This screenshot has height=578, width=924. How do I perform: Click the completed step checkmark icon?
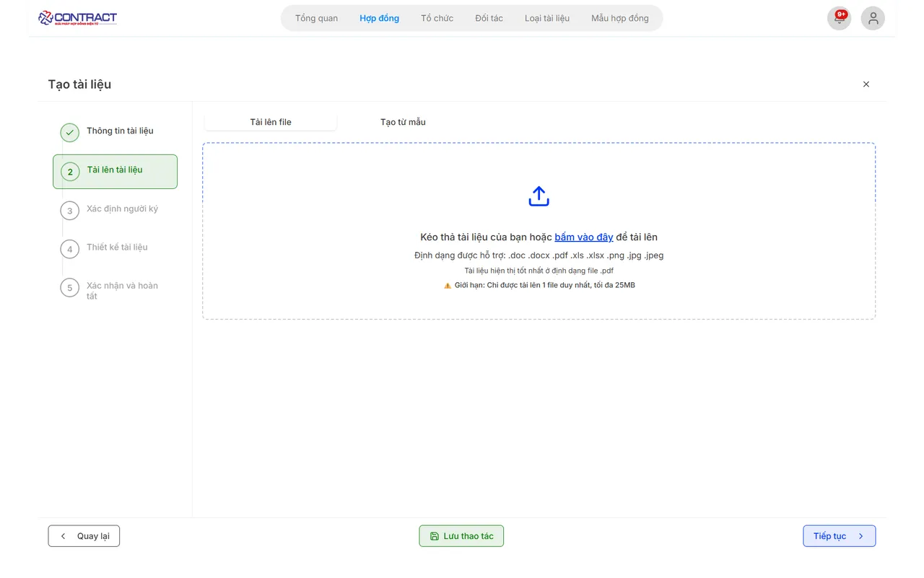tap(69, 133)
